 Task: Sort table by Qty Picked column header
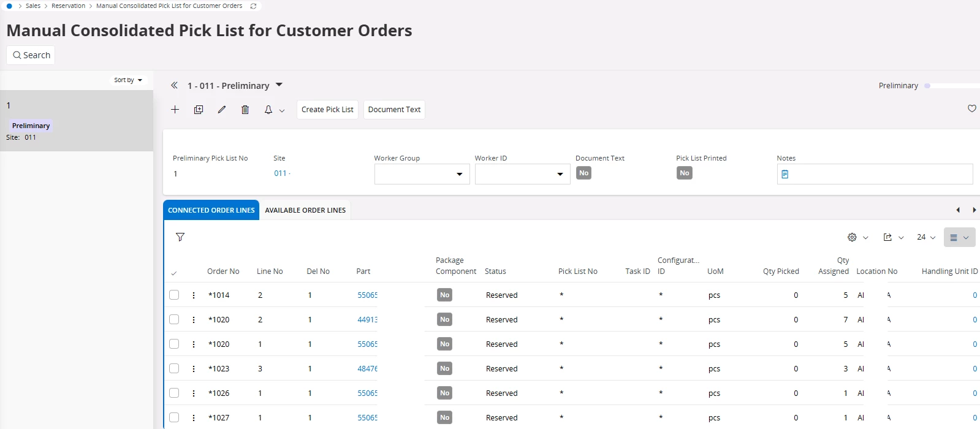click(781, 271)
